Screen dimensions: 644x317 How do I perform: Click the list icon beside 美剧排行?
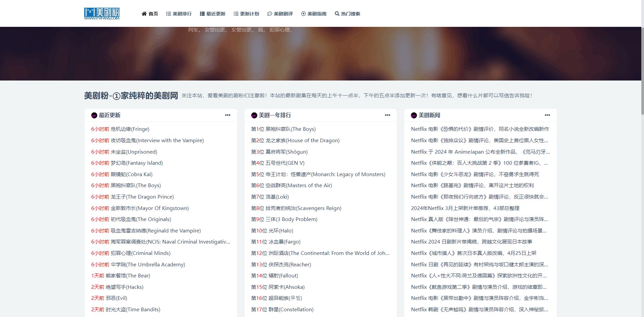click(168, 14)
